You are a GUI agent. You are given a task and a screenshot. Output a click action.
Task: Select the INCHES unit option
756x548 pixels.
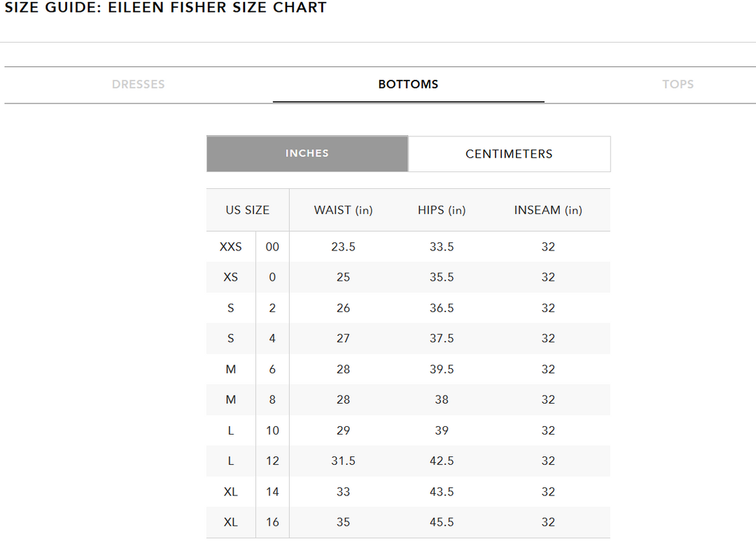(x=307, y=153)
